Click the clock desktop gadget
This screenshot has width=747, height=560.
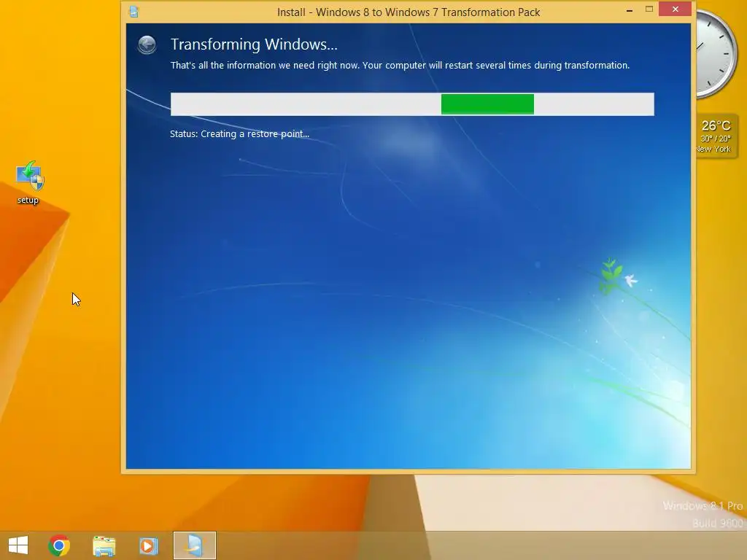[x=717, y=54]
